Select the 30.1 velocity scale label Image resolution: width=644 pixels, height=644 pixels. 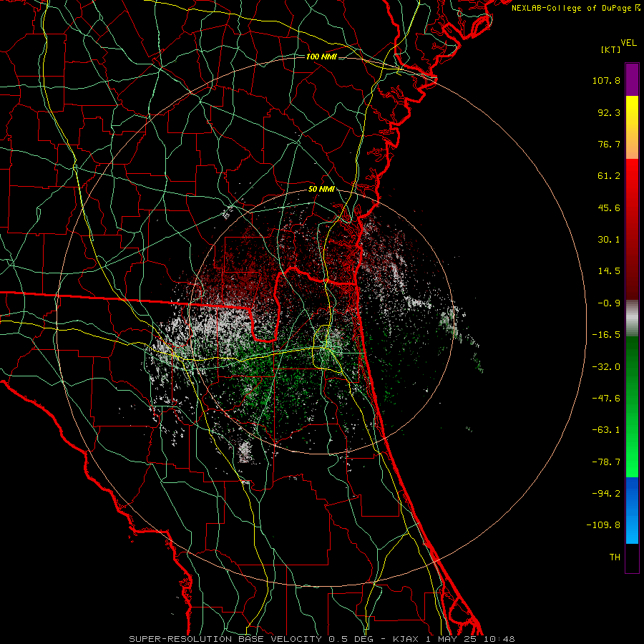coord(609,240)
